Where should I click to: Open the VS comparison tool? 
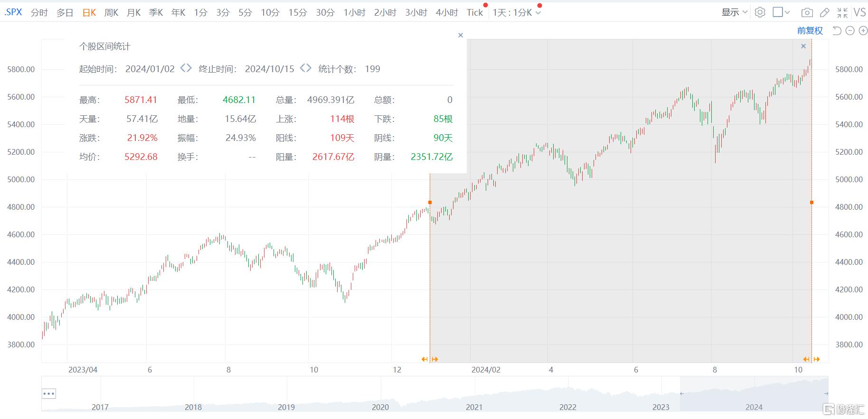[859, 12]
